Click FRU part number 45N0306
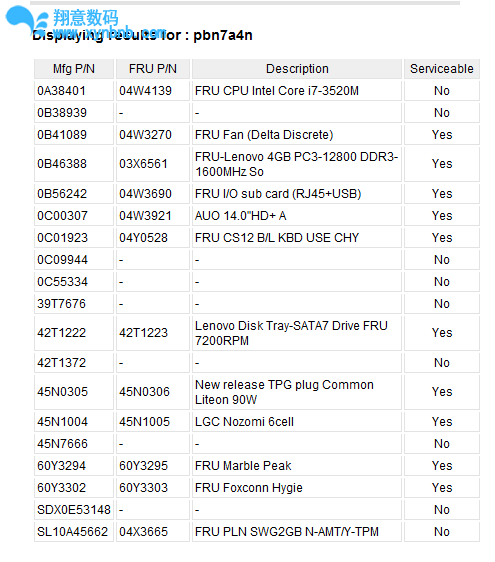 pos(144,392)
